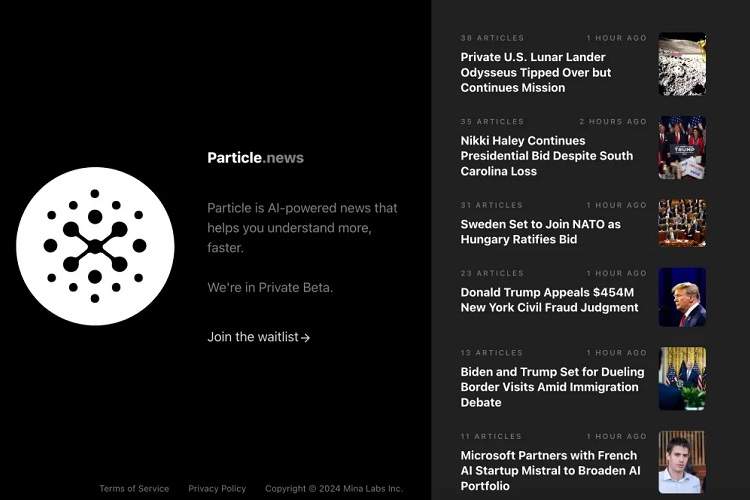Viewport: 750px width, 500px height.
Task: Click the Mistral AI story thumbnail
Action: [x=682, y=462]
